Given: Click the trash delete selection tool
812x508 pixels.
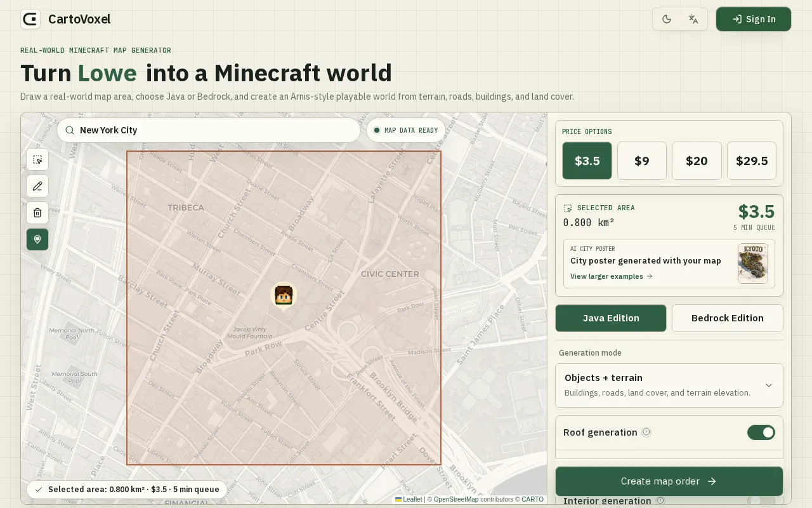Looking at the screenshot, I should 37,213.
